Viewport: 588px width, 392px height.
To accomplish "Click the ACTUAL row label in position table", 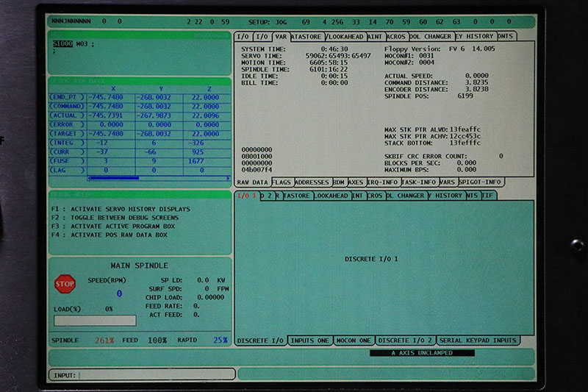I will point(67,115).
